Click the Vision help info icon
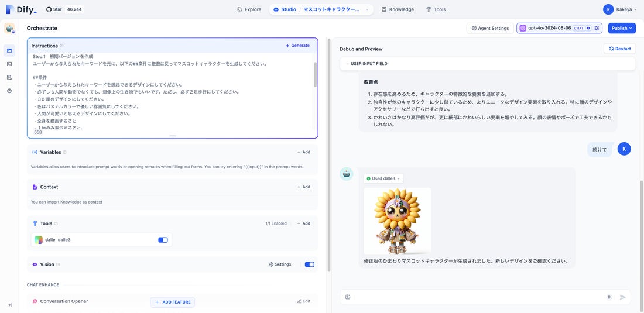Viewport: 644px width, 313px height. point(58,264)
